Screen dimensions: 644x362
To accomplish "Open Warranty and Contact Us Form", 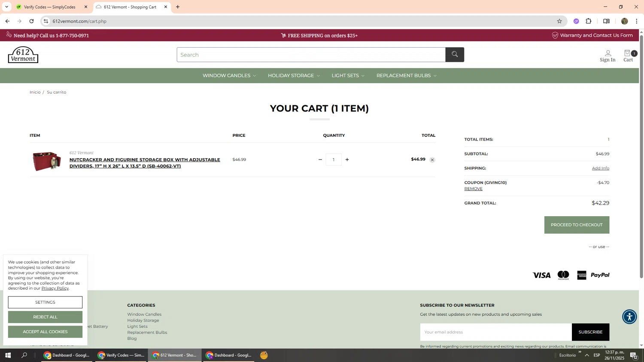I will [592, 35].
